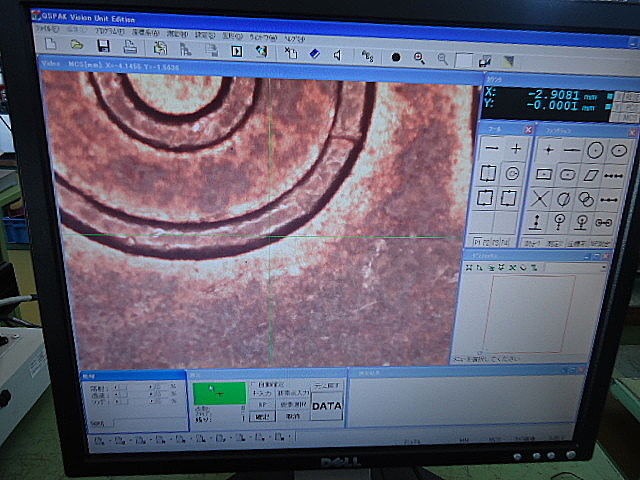
Task: Choose point-to-line distance function icon
Action: point(535,222)
